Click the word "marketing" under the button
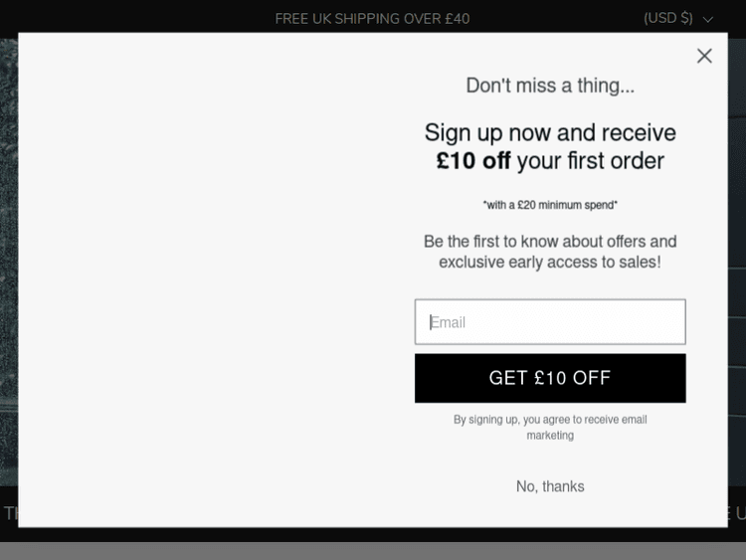746x560 pixels. click(x=550, y=436)
